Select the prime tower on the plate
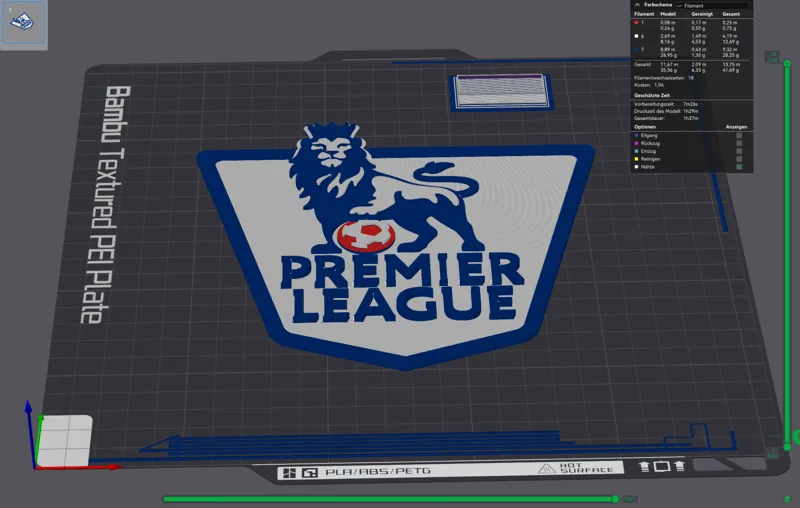 pos(501,92)
